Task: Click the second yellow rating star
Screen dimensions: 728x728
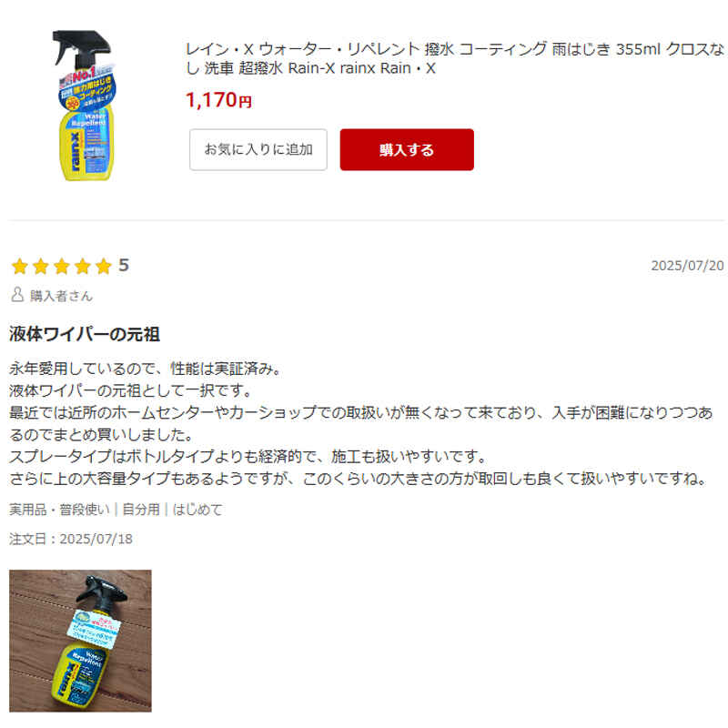Action: (41, 267)
